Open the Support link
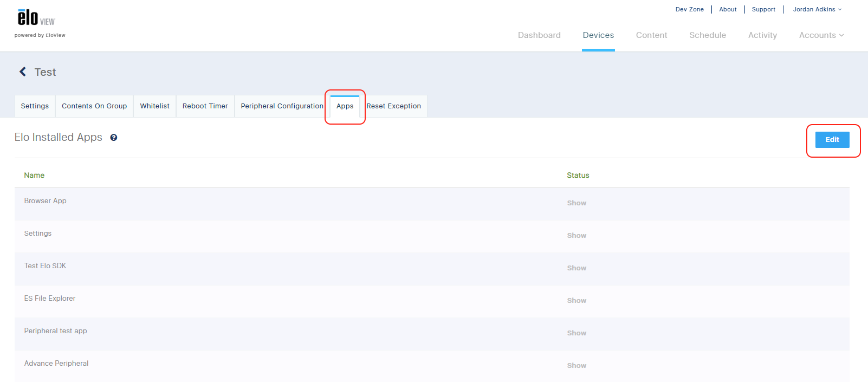The width and height of the screenshot is (868, 382). click(763, 9)
